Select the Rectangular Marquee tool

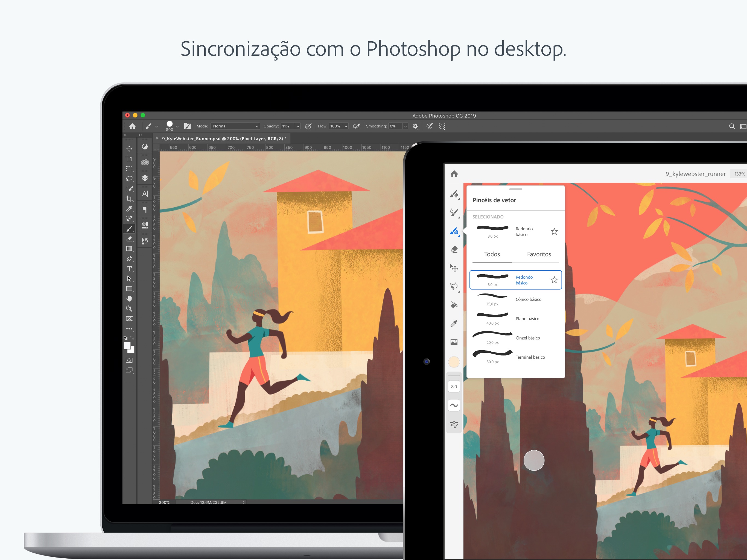pyautogui.click(x=129, y=168)
